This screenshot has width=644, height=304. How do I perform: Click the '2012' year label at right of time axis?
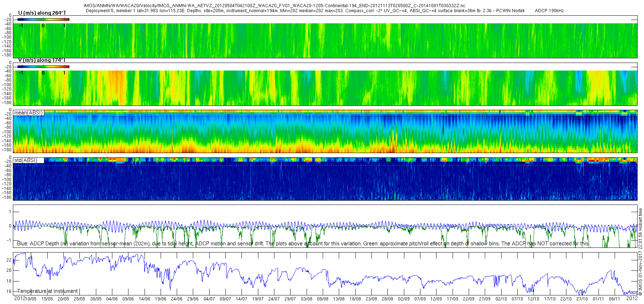point(632,298)
